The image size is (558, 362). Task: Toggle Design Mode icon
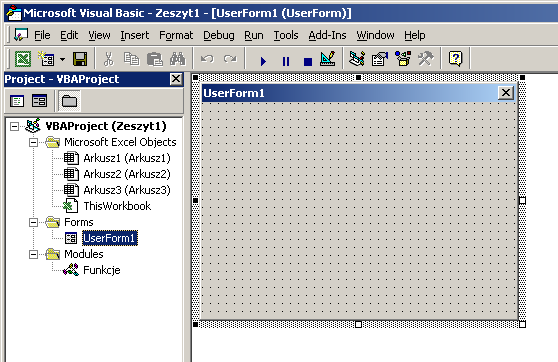[328, 59]
